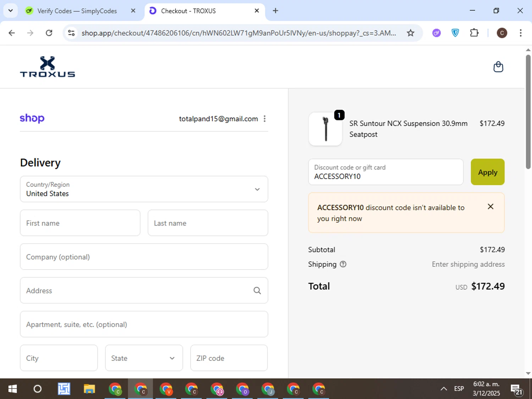Dismiss the ACCESSORY10 discount error message
This screenshot has width=532, height=399.
[x=491, y=206]
